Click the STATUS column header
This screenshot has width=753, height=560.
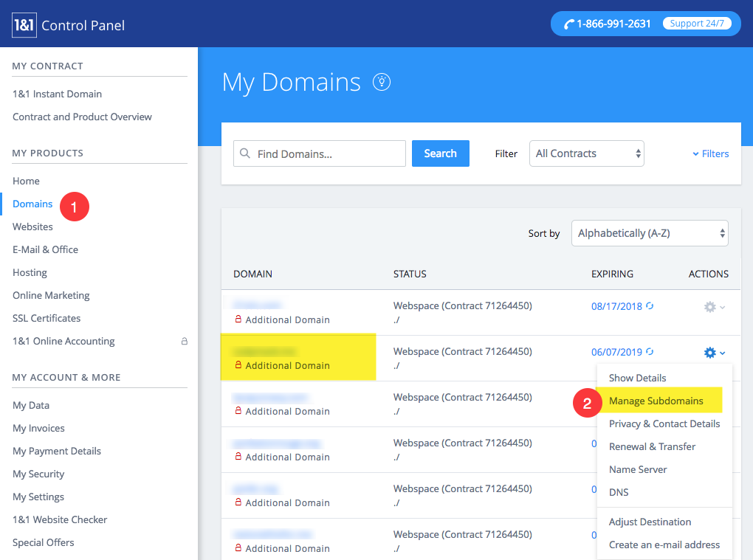(x=410, y=274)
